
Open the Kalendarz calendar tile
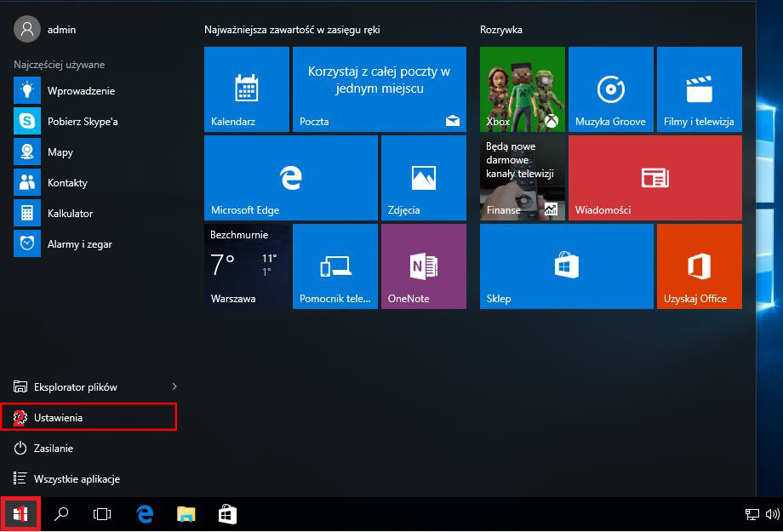pyautogui.click(x=246, y=89)
